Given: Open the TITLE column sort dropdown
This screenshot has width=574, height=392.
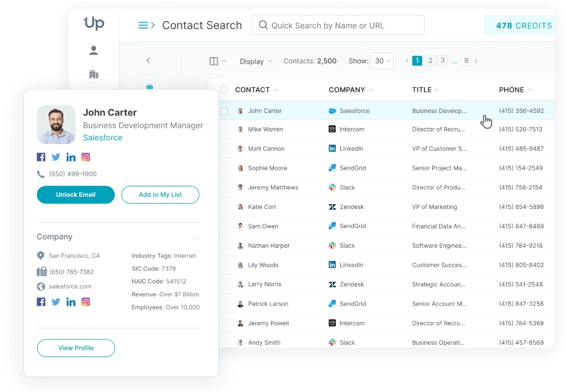Looking at the screenshot, I should click(437, 90).
